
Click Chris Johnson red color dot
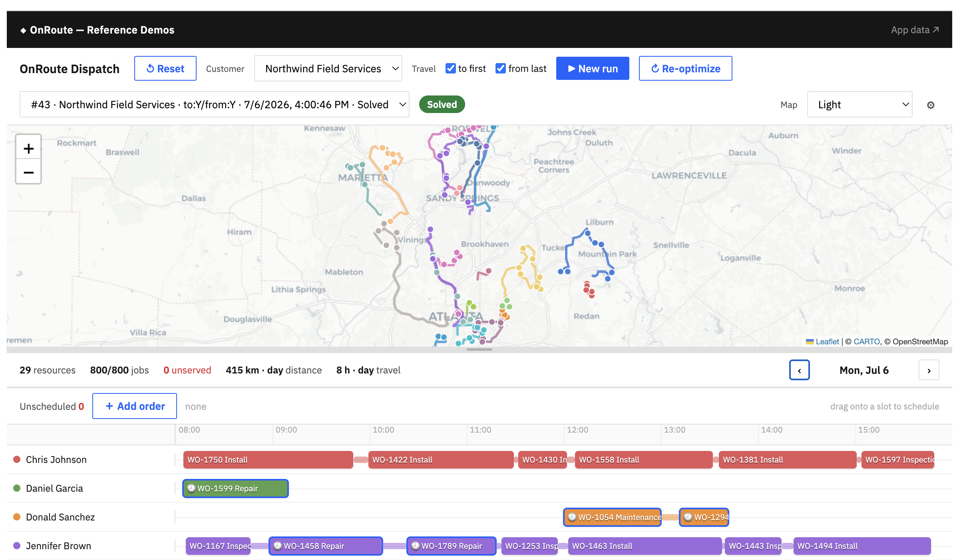pos(17,459)
